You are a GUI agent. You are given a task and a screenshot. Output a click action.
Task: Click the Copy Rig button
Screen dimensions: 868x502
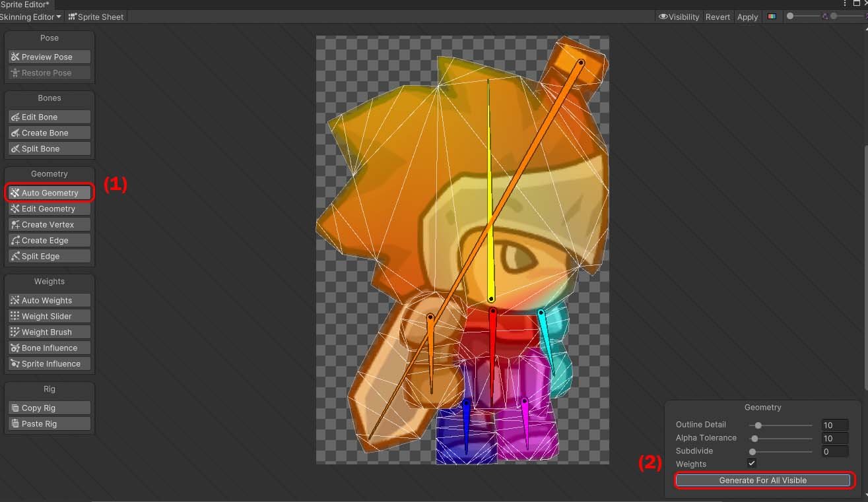pos(50,408)
